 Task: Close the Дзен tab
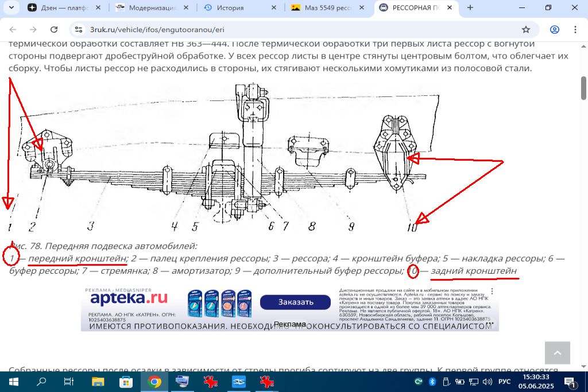(98, 8)
